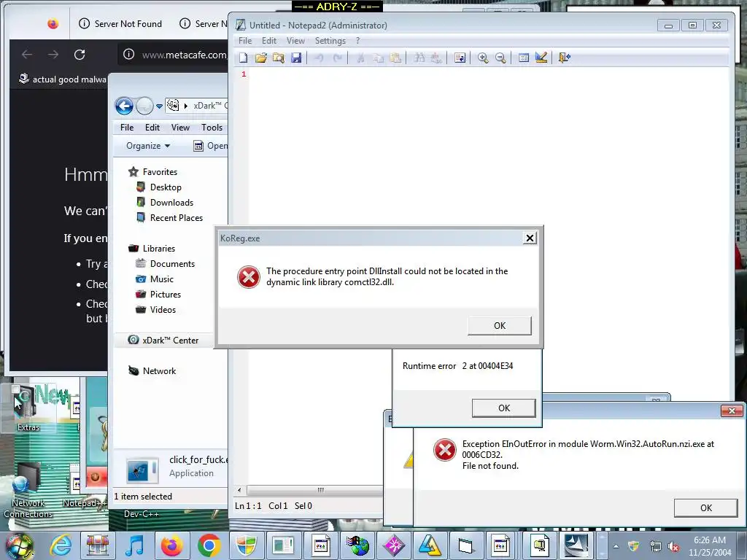
Task: Select Music library in Explorer
Action: coord(155,279)
